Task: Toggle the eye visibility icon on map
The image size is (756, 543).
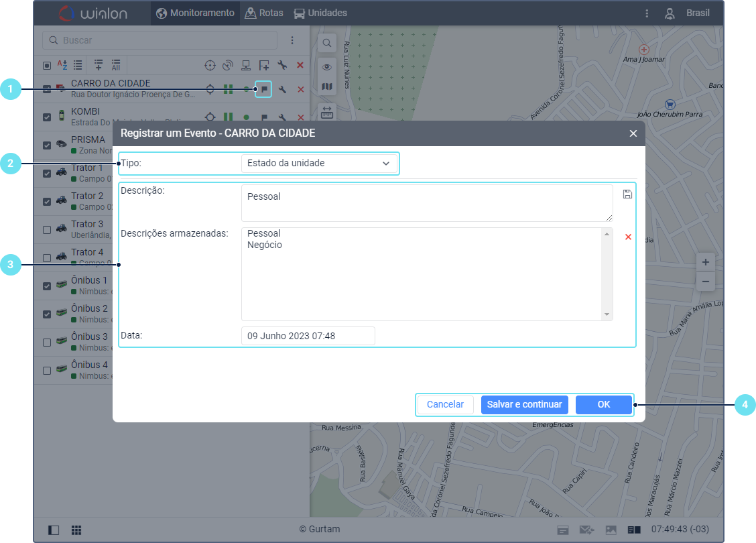Action: 327,66
